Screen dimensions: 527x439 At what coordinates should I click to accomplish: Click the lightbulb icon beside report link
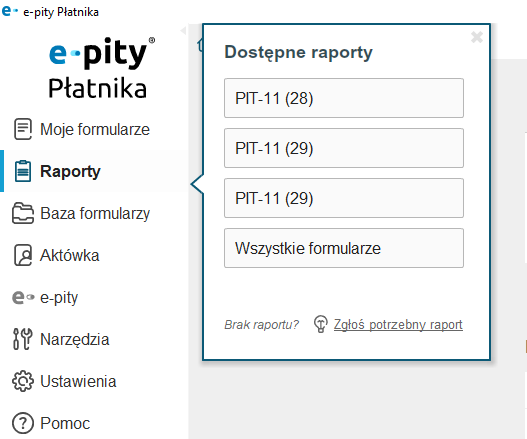pos(321,324)
